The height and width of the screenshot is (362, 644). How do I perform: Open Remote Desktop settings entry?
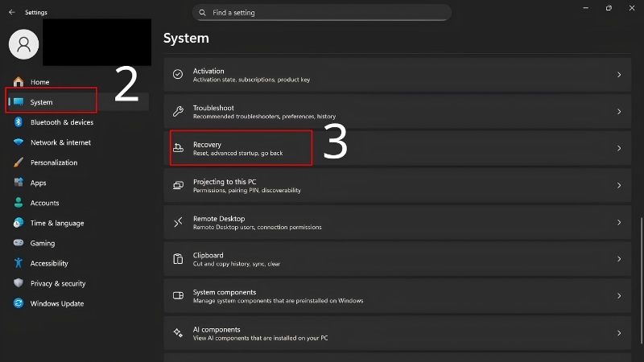click(x=397, y=223)
